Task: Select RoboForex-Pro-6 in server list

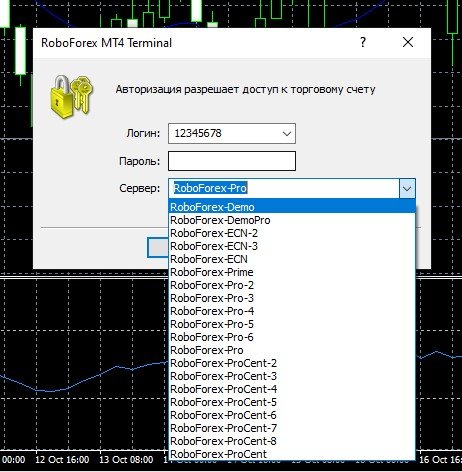Action: point(292,337)
